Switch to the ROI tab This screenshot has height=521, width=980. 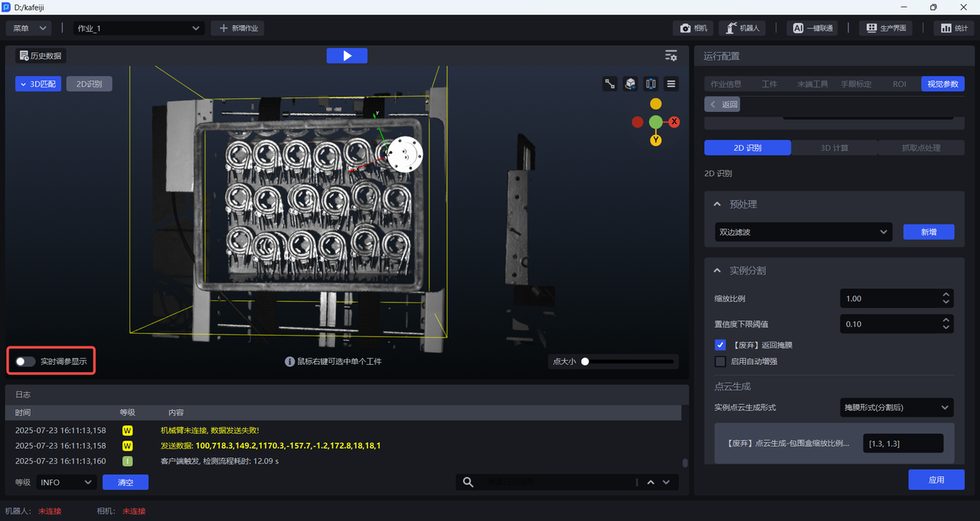click(899, 84)
